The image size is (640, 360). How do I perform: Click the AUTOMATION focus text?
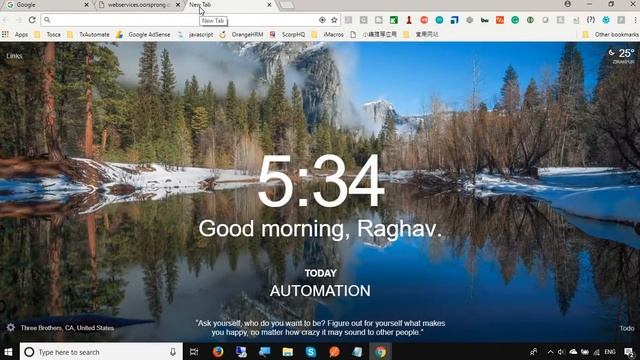coord(320,291)
